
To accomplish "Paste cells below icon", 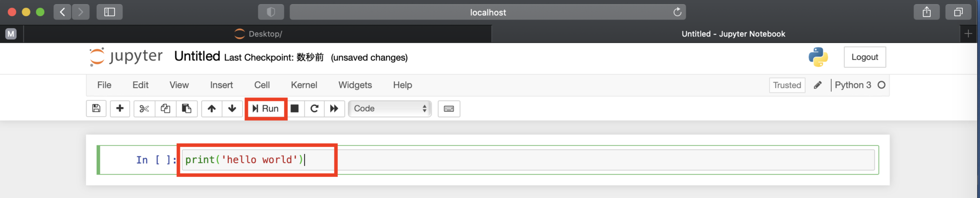I will pyautogui.click(x=187, y=109).
